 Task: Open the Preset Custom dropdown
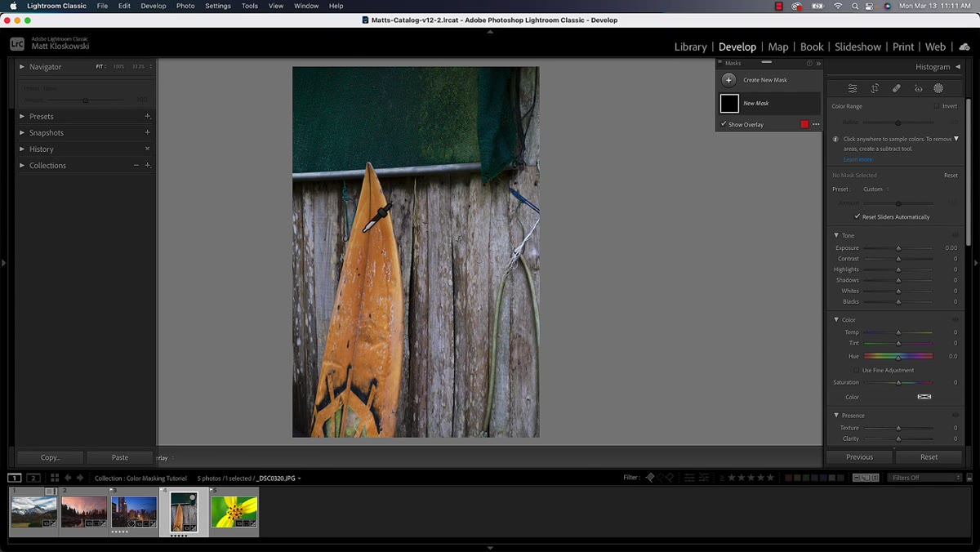pyautogui.click(x=876, y=189)
